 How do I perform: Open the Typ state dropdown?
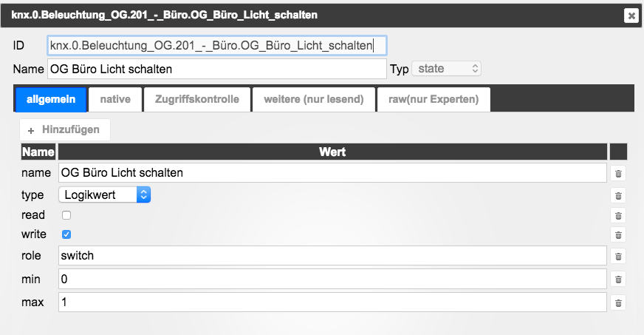point(447,69)
